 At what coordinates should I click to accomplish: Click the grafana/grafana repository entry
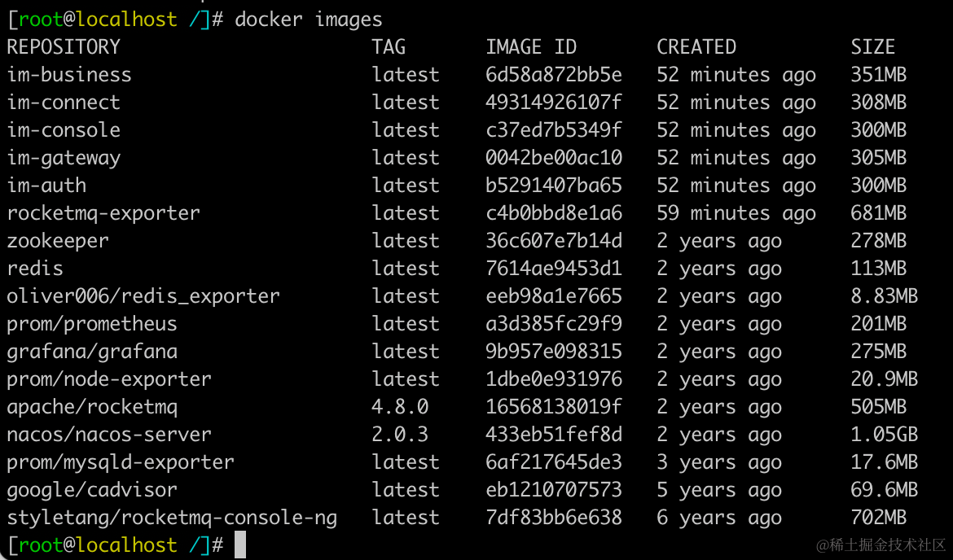[x=92, y=351]
